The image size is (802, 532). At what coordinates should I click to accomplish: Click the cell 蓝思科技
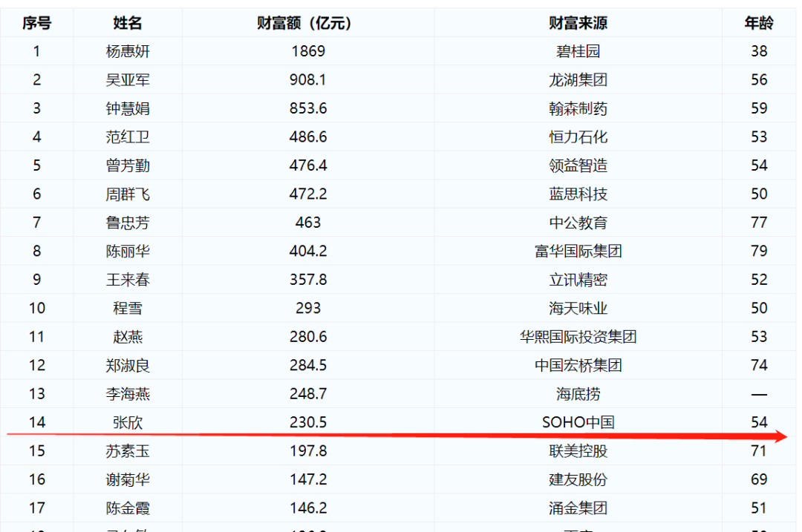coord(578,194)
